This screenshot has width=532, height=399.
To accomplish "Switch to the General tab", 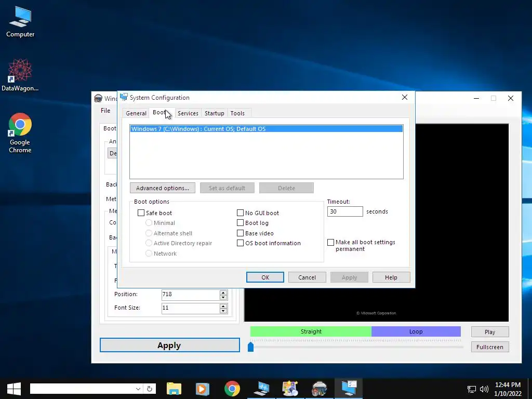I will point(136,113).
